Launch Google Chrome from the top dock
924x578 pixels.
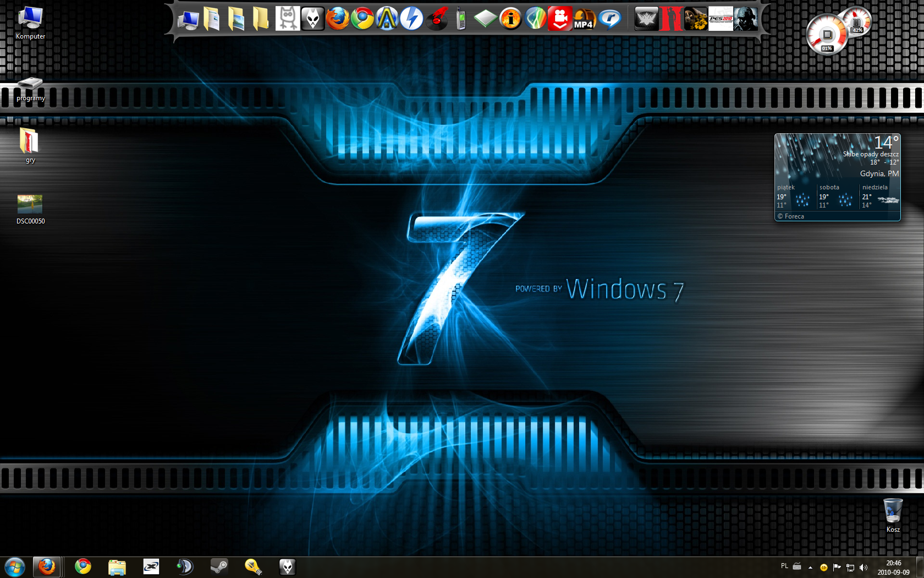pos(362,19)
